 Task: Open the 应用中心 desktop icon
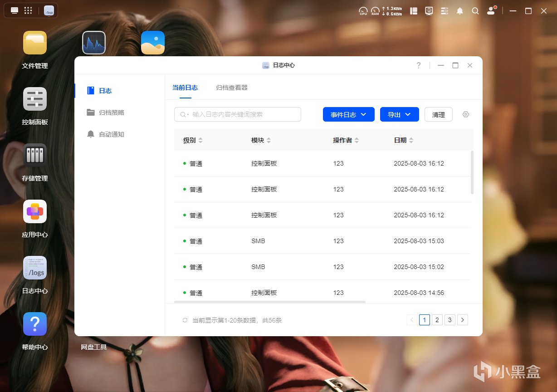click(x=35, y=211)
